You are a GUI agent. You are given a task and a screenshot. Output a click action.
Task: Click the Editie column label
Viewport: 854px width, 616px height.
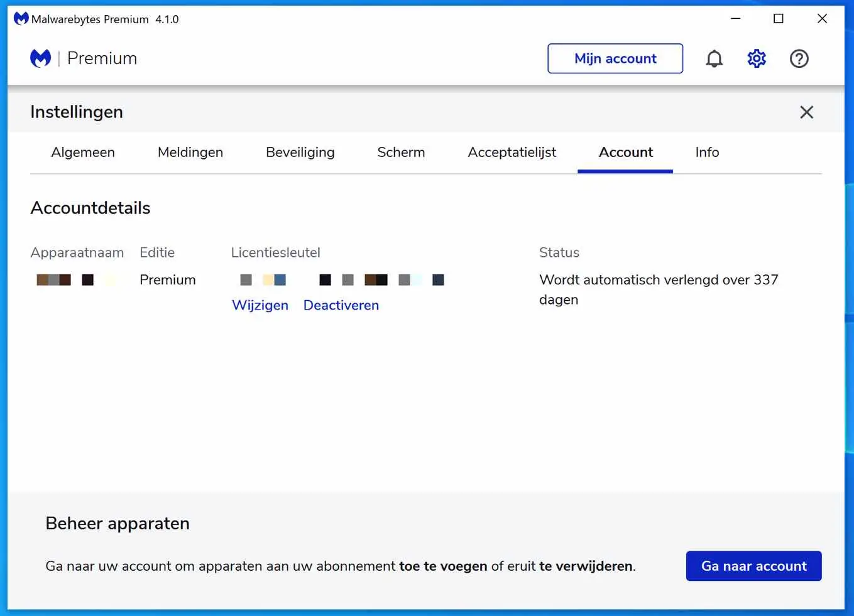(x=157, y=252)
